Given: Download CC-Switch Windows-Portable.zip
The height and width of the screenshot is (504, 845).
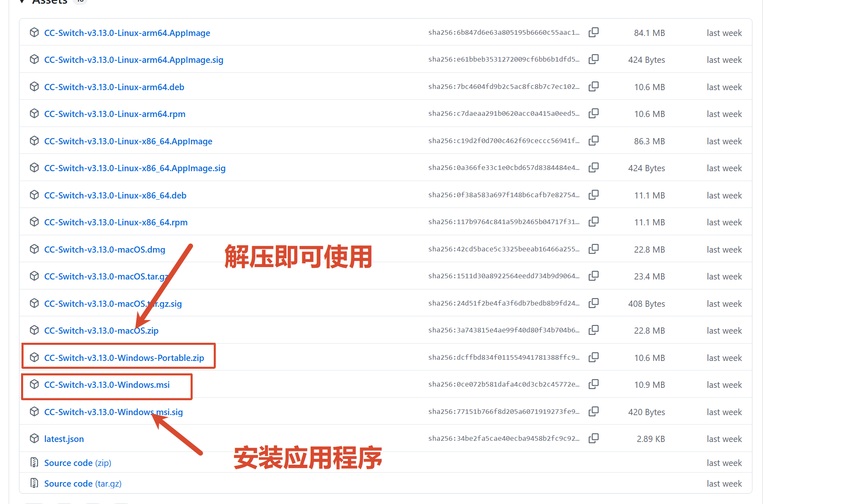Looking at the screenshot, I should (124, 358).
